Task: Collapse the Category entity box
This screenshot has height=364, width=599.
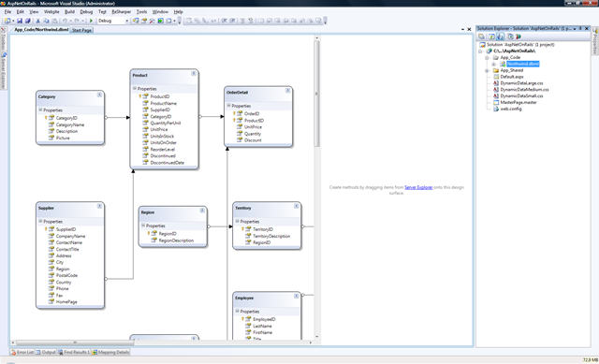Action: pyautogui.click(x=99, y=95)
